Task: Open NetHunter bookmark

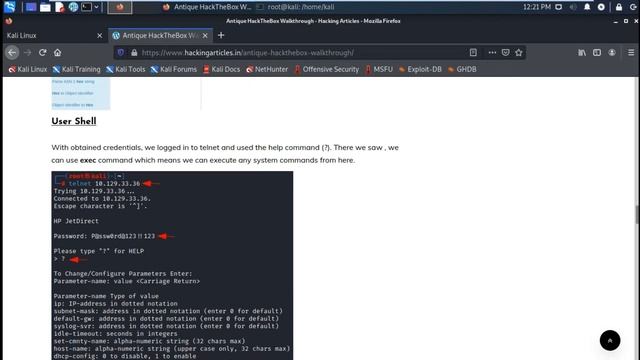Action: point(267,69)
